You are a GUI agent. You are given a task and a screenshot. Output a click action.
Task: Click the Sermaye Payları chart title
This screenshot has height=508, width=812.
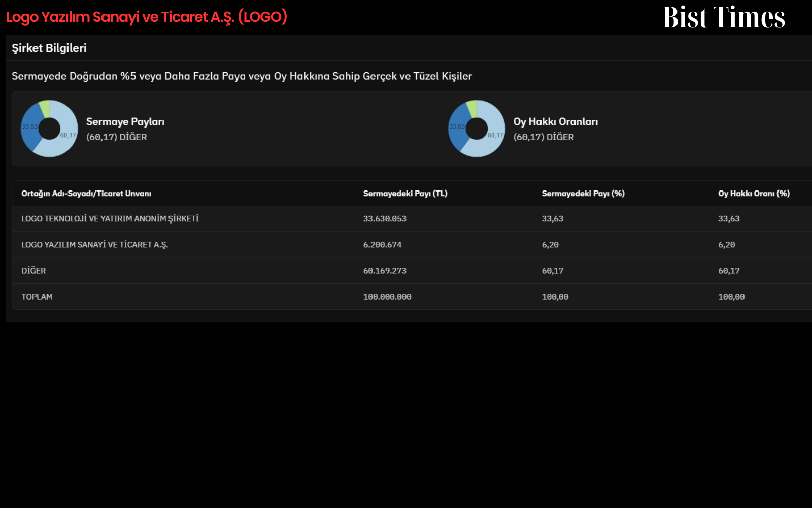click(125, 122)
